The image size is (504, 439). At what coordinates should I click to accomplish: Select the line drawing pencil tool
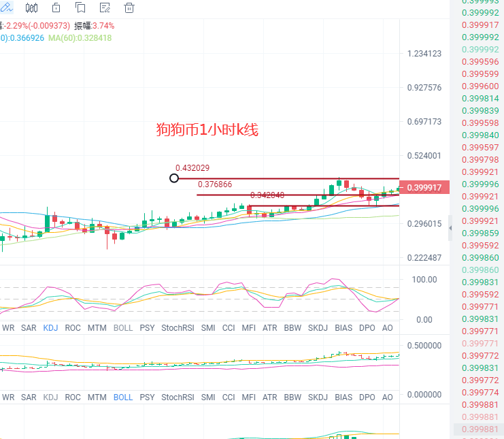pos(7,8)
